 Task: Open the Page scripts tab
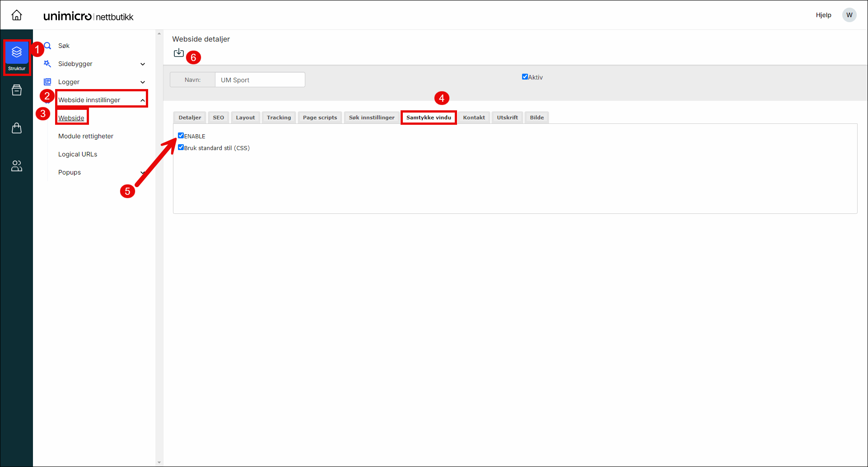click(320, 118)
